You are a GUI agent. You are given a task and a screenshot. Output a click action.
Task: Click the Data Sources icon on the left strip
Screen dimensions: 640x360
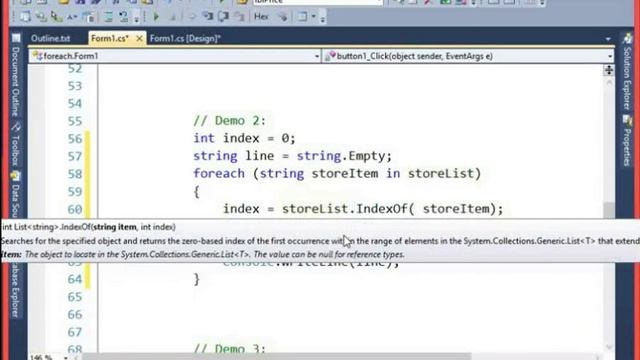click(x=16, y=176)
